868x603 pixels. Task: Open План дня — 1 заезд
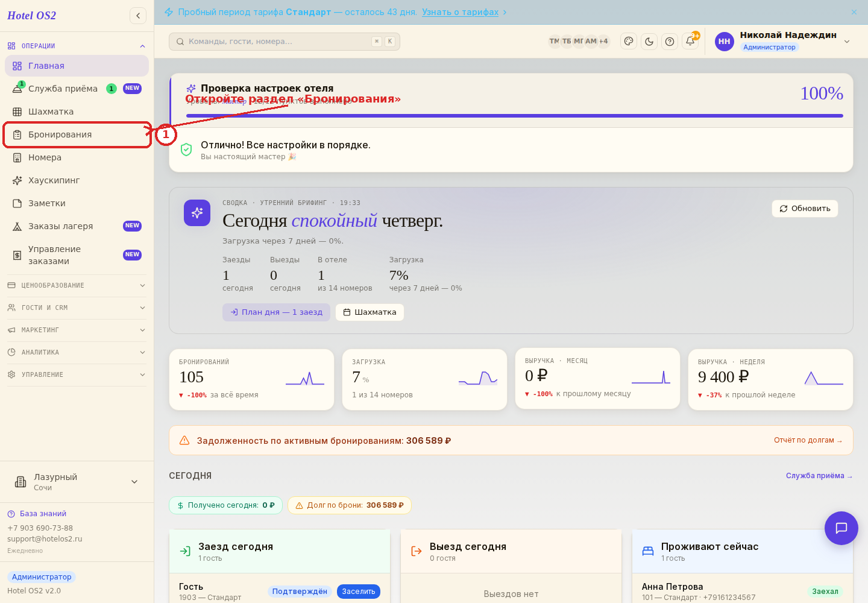276,312
